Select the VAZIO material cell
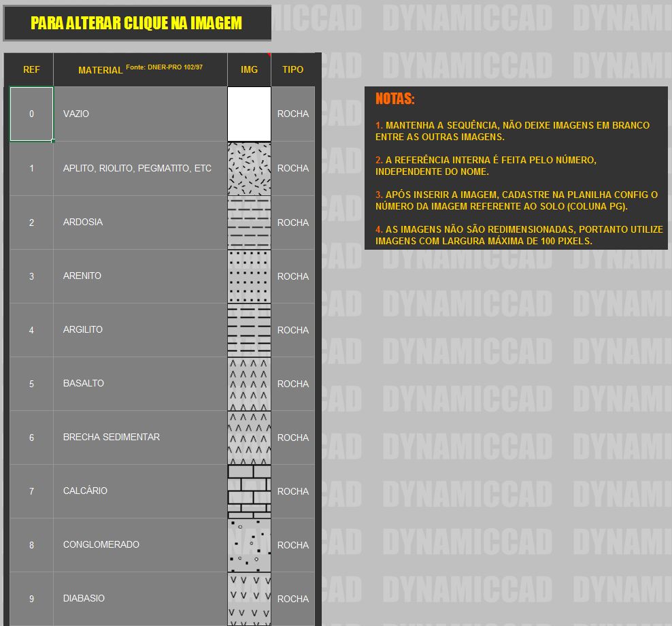 tap(140, 114)
